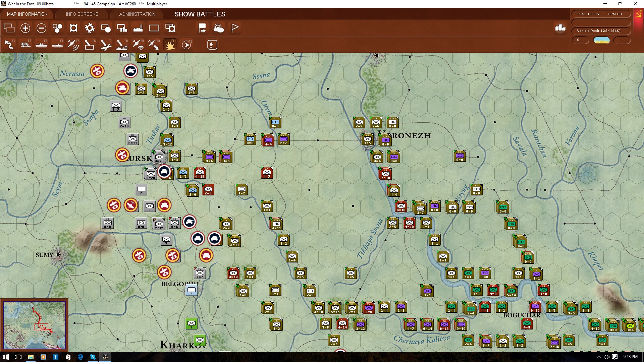Zoom out with the minus icon

(x=41, y=28)
